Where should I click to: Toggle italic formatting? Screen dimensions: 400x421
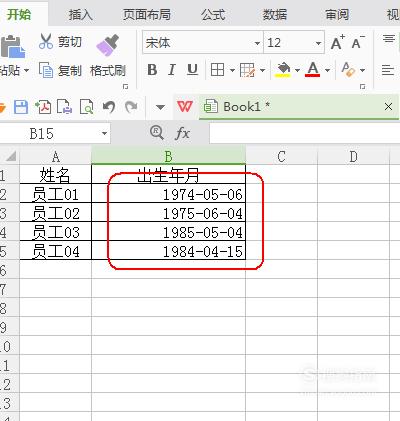(x=172, y=70)
